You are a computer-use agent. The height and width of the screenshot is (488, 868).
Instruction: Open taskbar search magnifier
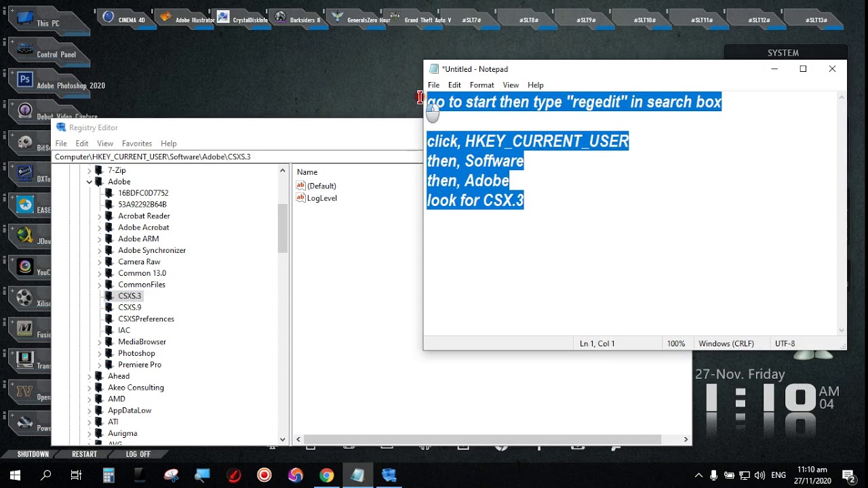[x=45, y=475]
